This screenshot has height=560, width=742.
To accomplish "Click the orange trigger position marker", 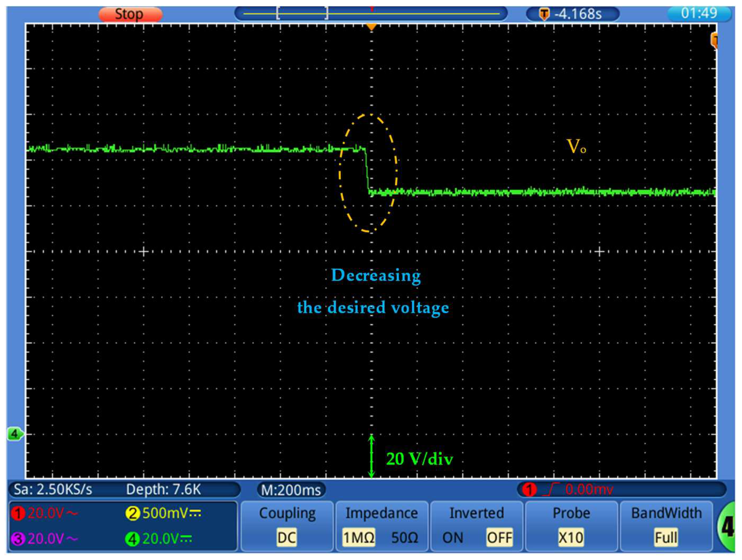I will pos(371,26).
